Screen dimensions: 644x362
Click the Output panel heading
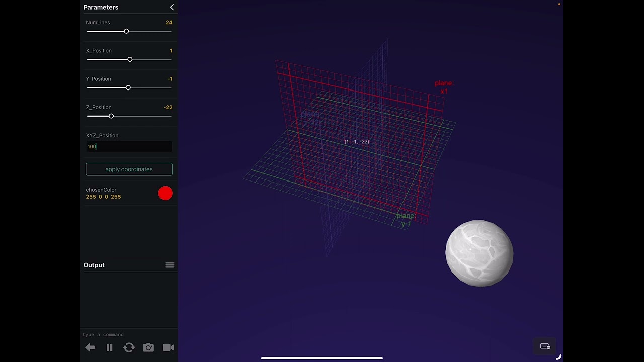(x=94, y=265)
